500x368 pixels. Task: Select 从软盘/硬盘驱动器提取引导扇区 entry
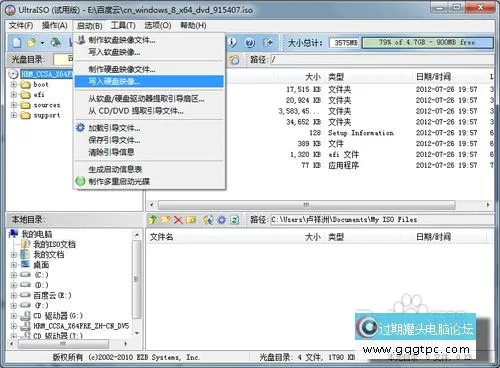(149, 99)
